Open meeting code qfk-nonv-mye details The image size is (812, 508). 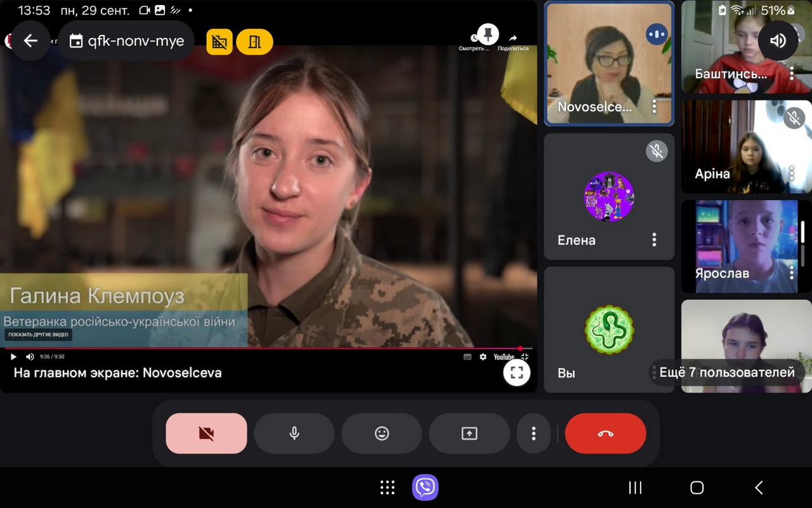click(x=127, y=41)
